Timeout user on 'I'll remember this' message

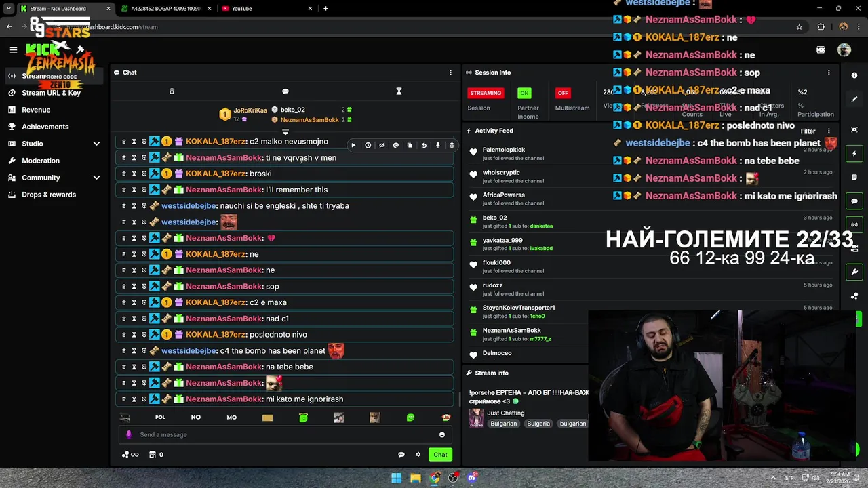coord(134,190)
